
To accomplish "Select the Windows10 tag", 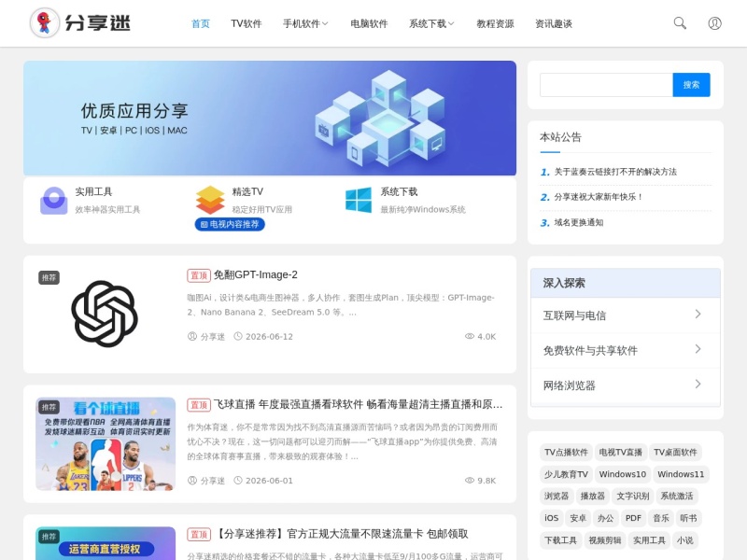I will [623, 474].
